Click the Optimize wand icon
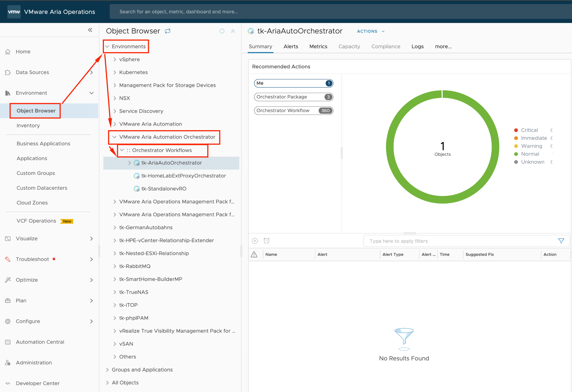 coord(8,280)
